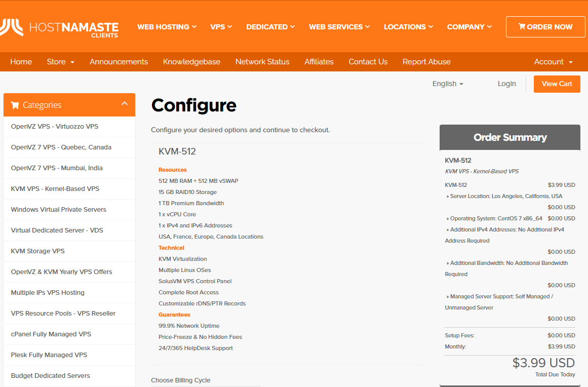
Task: Open the Knowledgebase
Action: coord(191,62)
